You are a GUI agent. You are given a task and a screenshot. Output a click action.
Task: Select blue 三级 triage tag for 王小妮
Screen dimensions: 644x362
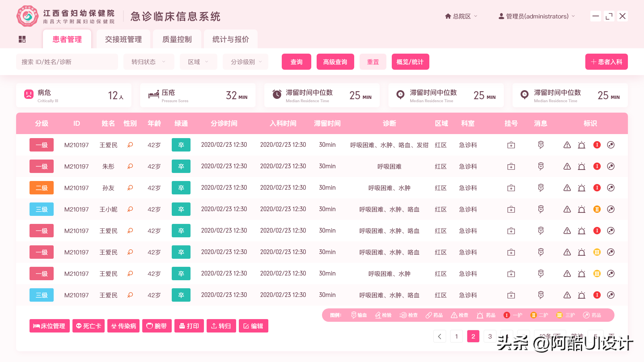click(42, 209)
